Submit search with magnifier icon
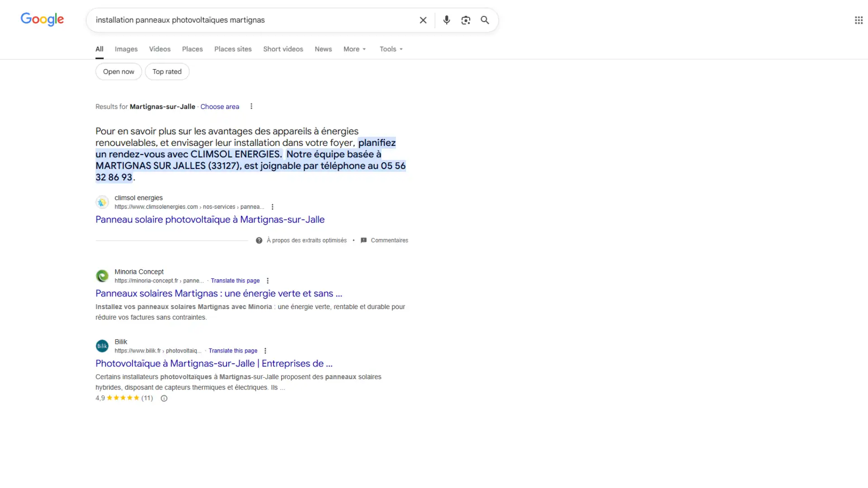This screenshot has width=868, height=488. point(485,20)
